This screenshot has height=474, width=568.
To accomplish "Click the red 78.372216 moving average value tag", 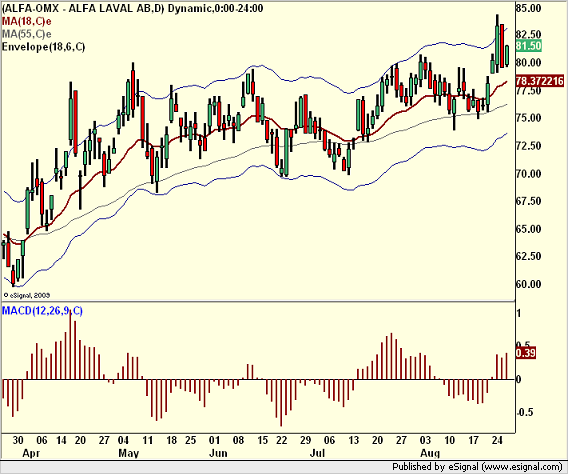I will (x=540, y=81).
